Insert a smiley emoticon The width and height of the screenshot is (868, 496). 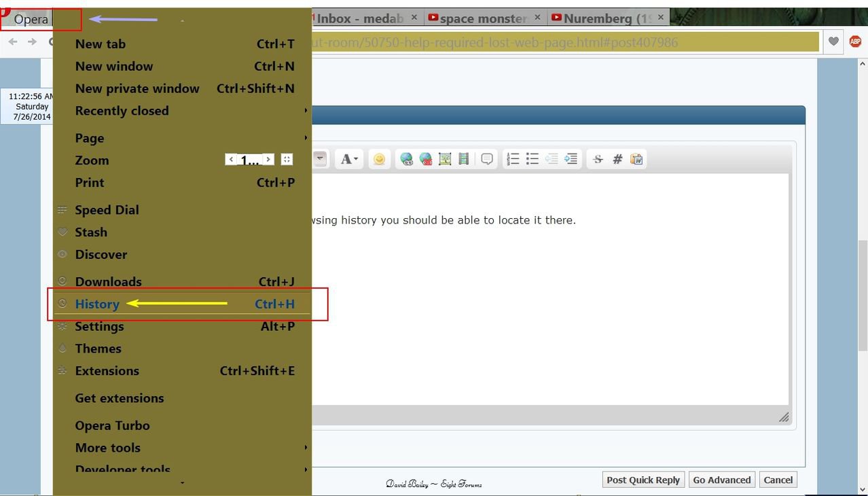tap(379, 159)
